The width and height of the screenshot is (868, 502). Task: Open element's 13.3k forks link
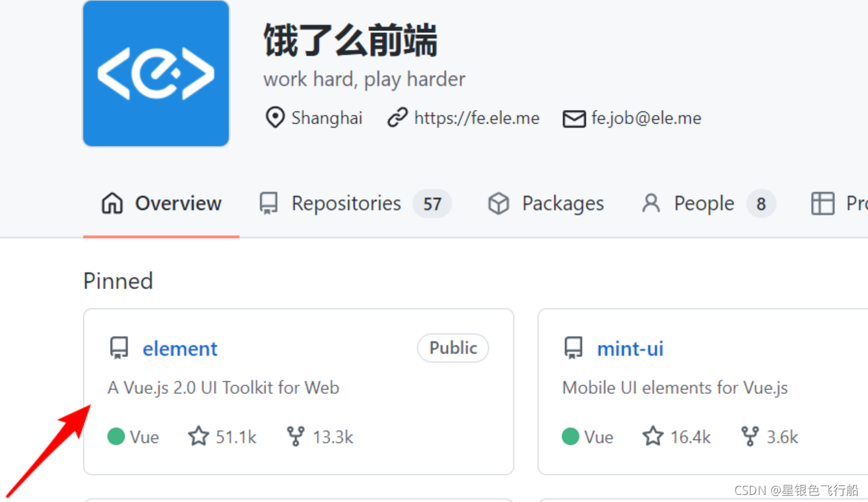[x=320, y=437]
